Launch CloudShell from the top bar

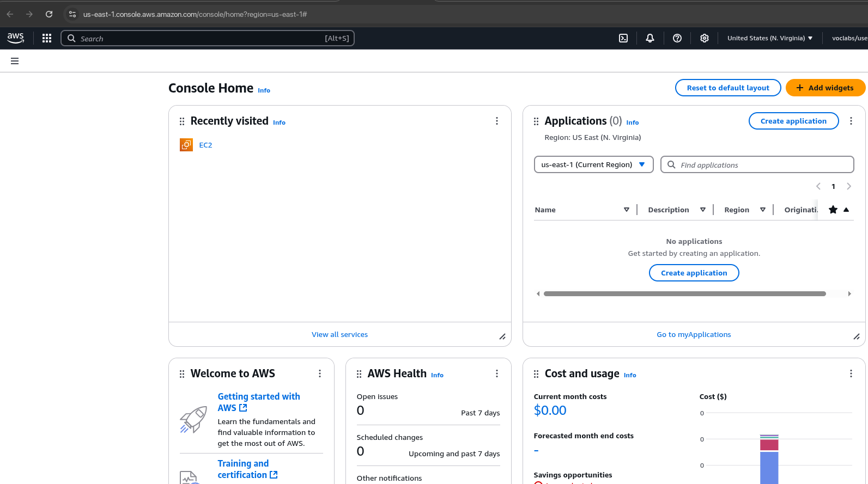point(623,38)
